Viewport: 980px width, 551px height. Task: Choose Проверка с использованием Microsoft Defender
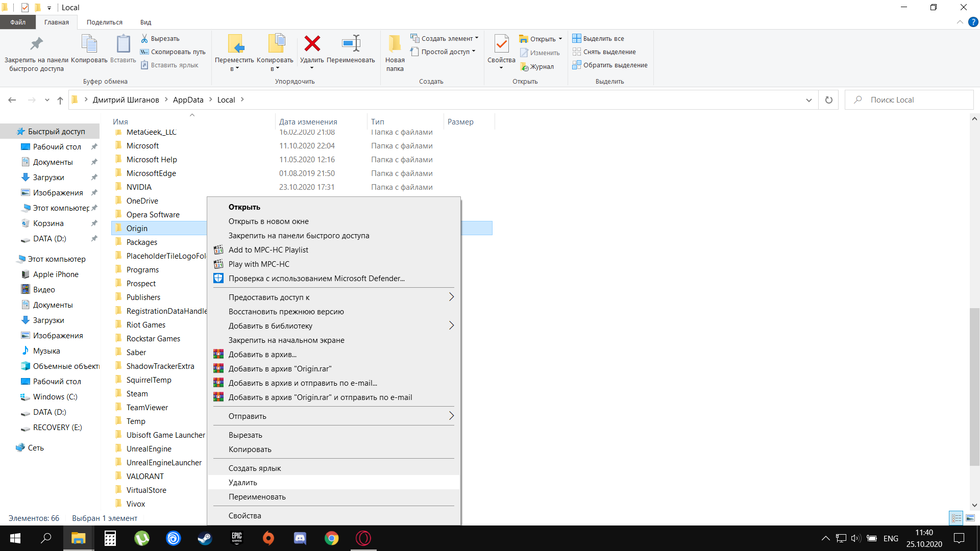coord(334,278)
